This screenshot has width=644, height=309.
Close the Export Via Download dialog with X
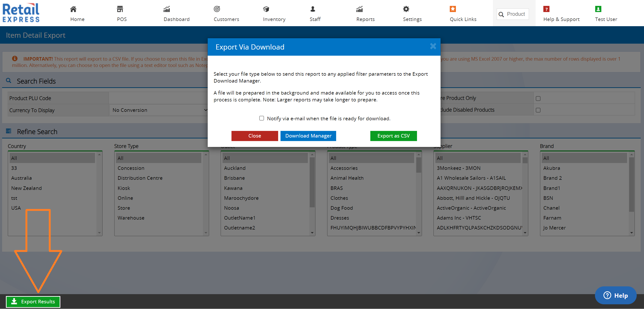(x=433, y=46)
